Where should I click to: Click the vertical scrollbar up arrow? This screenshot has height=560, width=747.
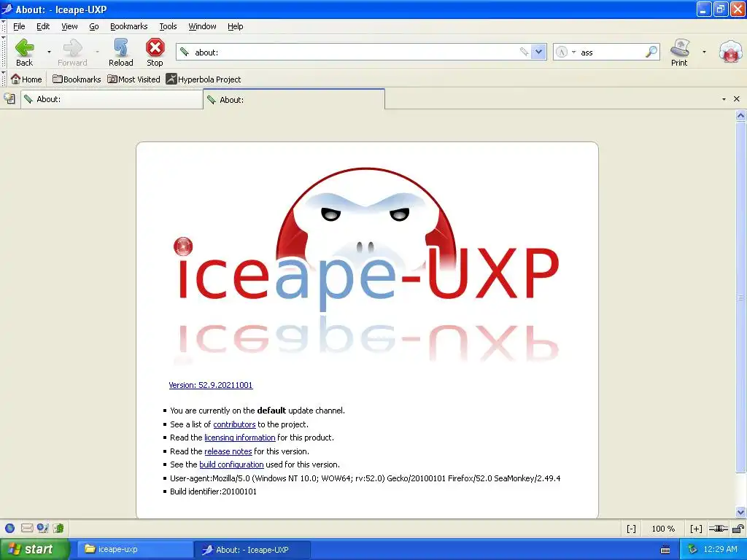tap(740, 115)
